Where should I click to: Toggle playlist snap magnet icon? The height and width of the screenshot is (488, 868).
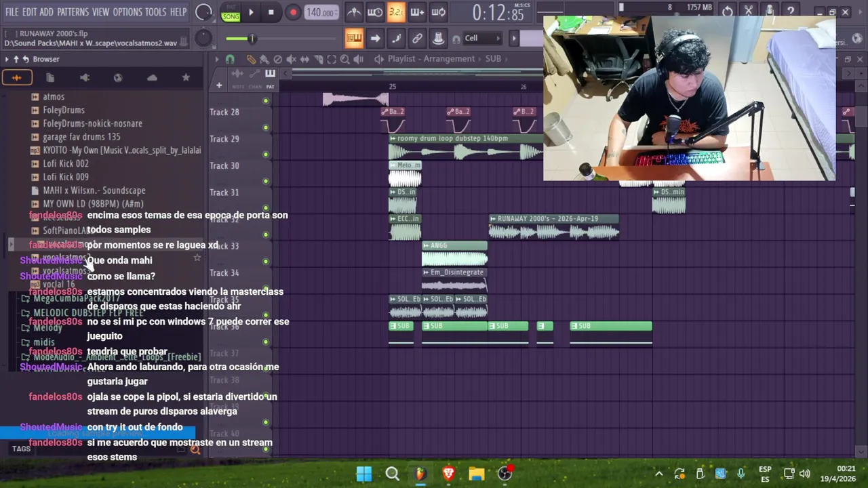pyautogui.click(x=230, y=59)
